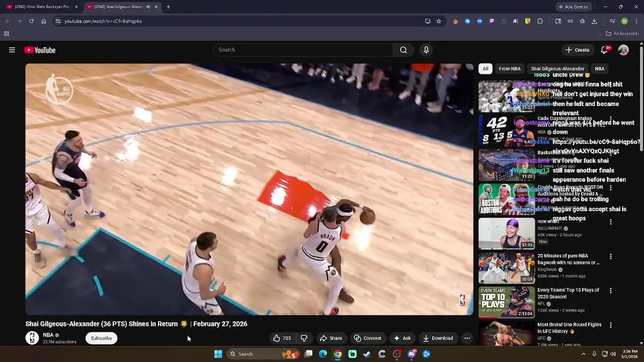Open the Chrome extensions puzzle icon
This screenshot has height=362, width=644.
click(x=540, y=21)
